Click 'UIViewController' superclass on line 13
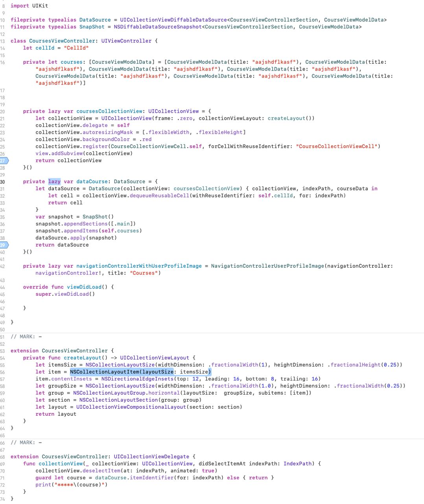 click(126, 41)
